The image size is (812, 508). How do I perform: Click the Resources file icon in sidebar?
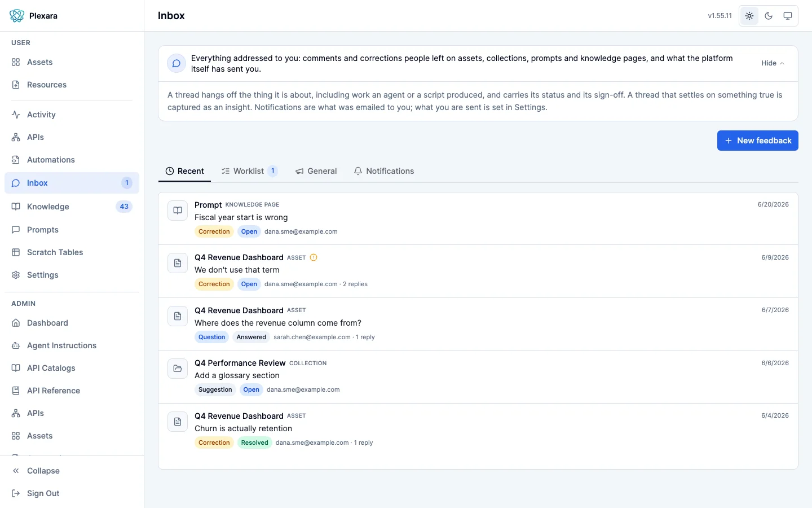point(16,85)
